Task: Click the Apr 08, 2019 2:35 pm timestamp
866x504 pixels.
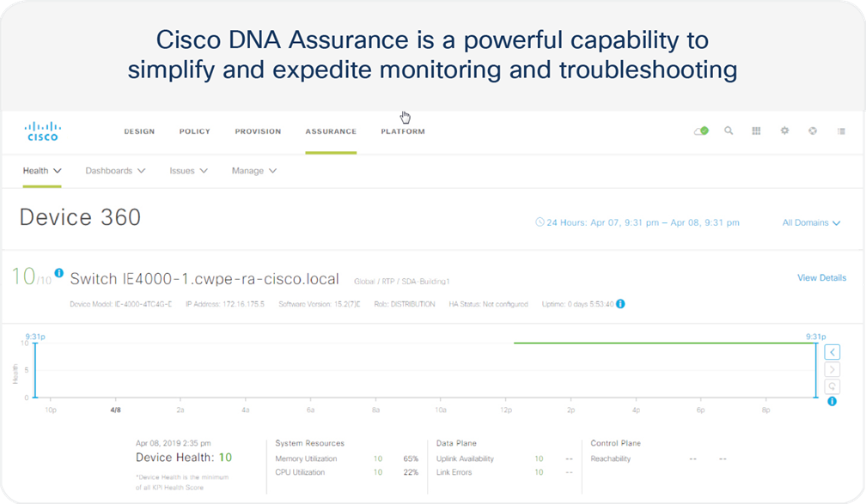Action: pos(174,443)
